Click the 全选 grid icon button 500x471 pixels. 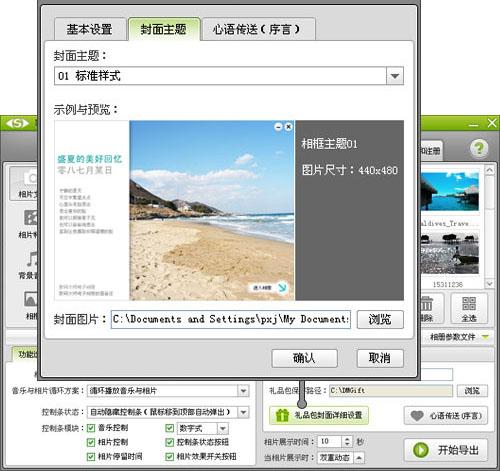coord(469,308)
